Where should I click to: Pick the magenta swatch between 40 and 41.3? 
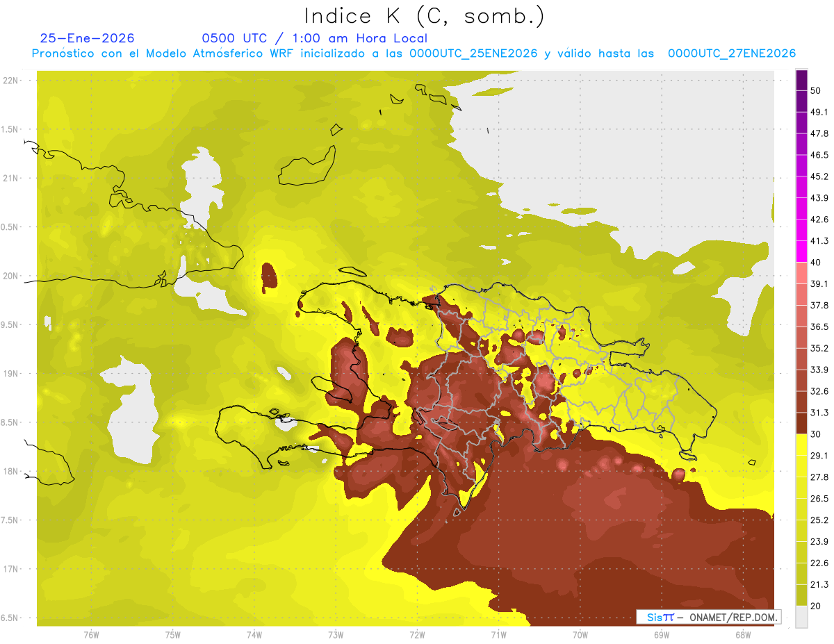click(801, 252)
